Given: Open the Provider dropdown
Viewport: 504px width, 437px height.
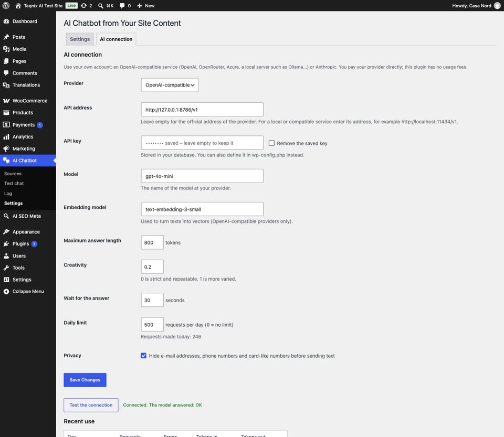Looking at the screenshot, I should (x=170, y=85).
